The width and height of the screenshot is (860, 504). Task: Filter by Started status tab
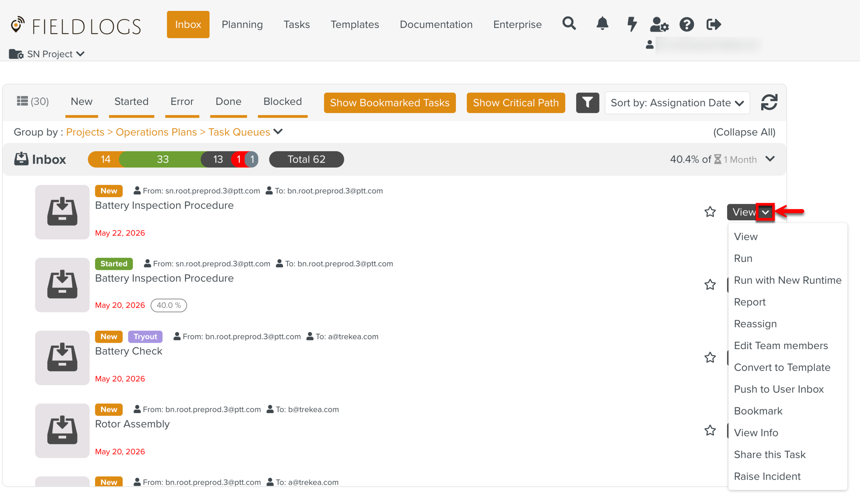point(131,102)
